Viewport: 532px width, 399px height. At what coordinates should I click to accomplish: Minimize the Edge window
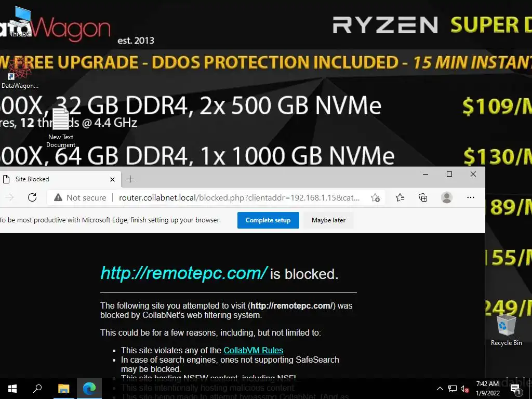click(x=425, y=174)
